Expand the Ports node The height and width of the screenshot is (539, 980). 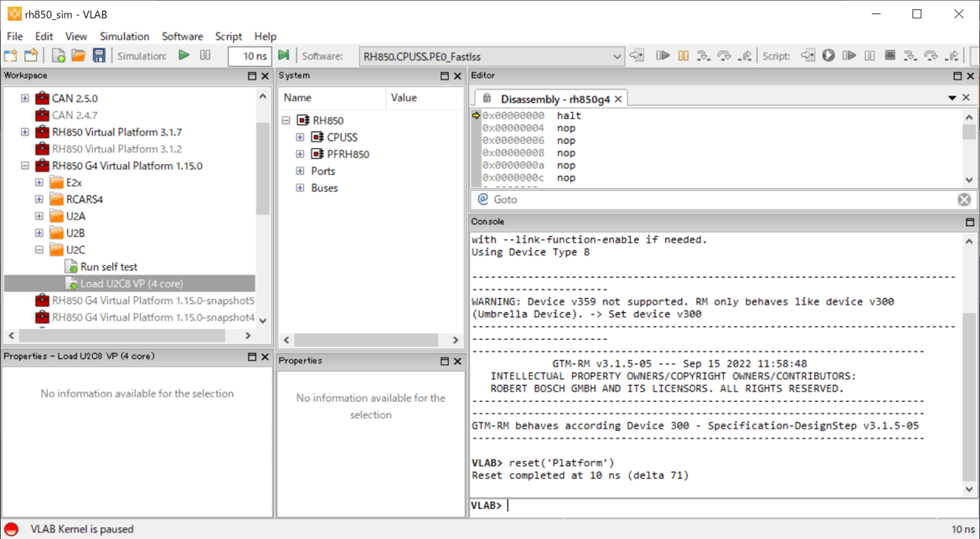point(300,171)
